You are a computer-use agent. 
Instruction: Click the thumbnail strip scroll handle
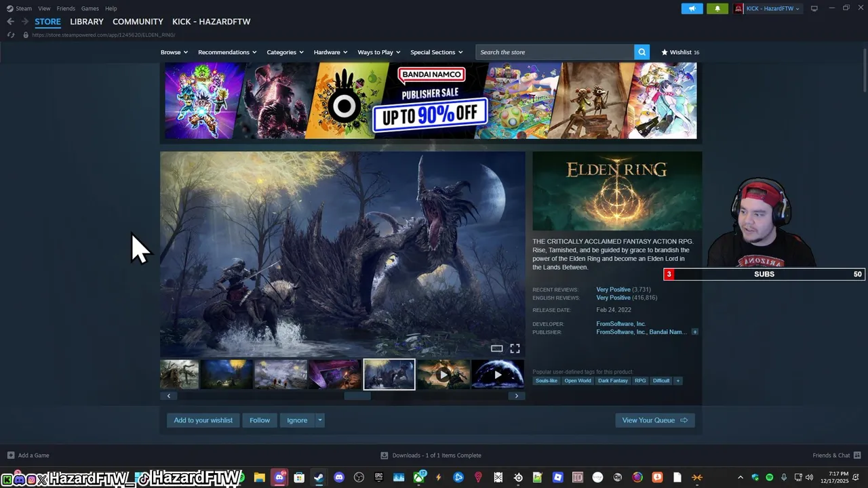click(x=357, y=396)
